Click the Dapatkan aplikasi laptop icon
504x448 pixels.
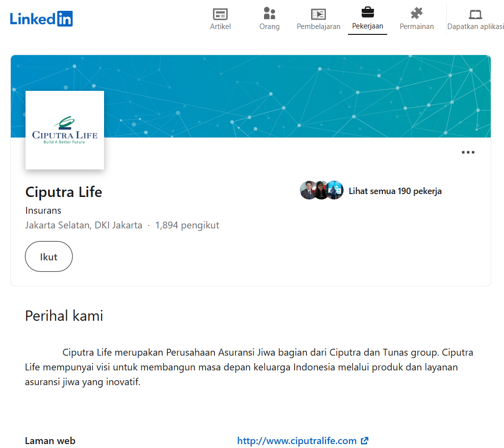tap(476, 14)
